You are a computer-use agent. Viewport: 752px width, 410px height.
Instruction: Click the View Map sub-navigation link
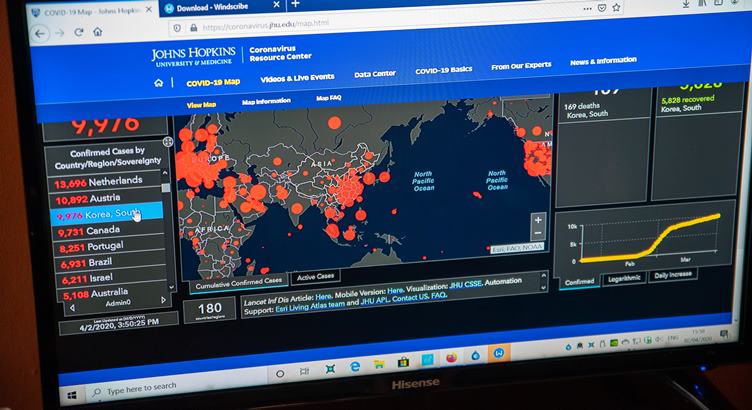(201, 105)
